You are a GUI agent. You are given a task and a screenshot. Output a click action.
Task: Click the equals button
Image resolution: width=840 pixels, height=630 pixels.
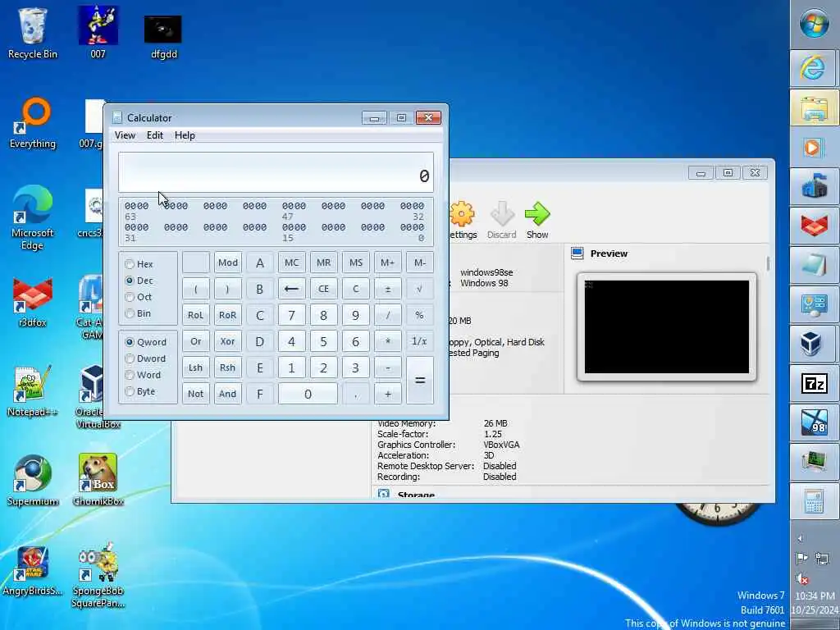point(420,381)
